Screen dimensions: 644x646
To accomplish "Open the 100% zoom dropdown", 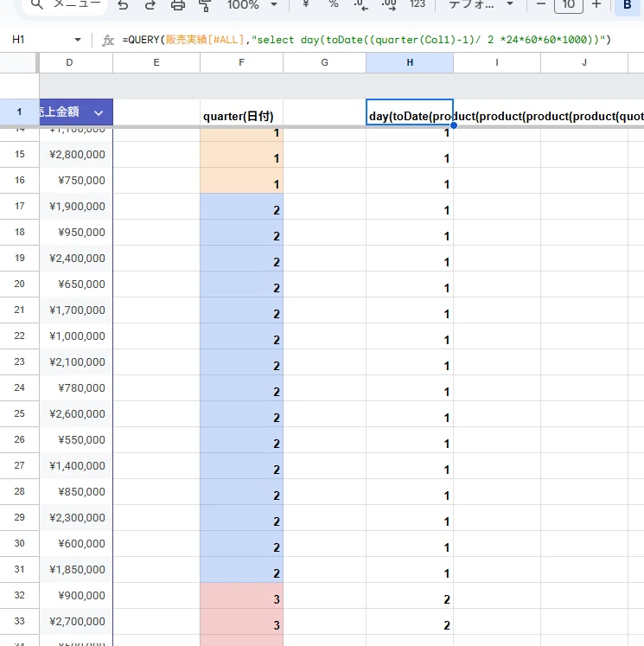I will 252,5.
